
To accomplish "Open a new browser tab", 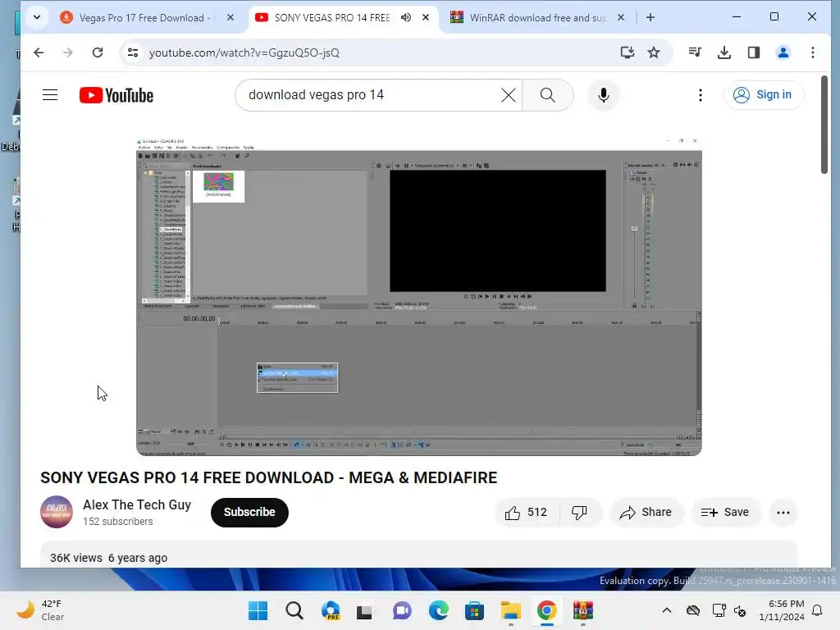I will pyautogui.click(x=651, y=18).
